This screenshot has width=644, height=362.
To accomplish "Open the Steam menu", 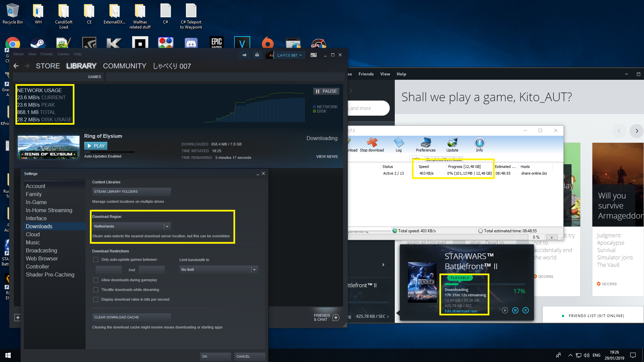I will tap(18, 54).
